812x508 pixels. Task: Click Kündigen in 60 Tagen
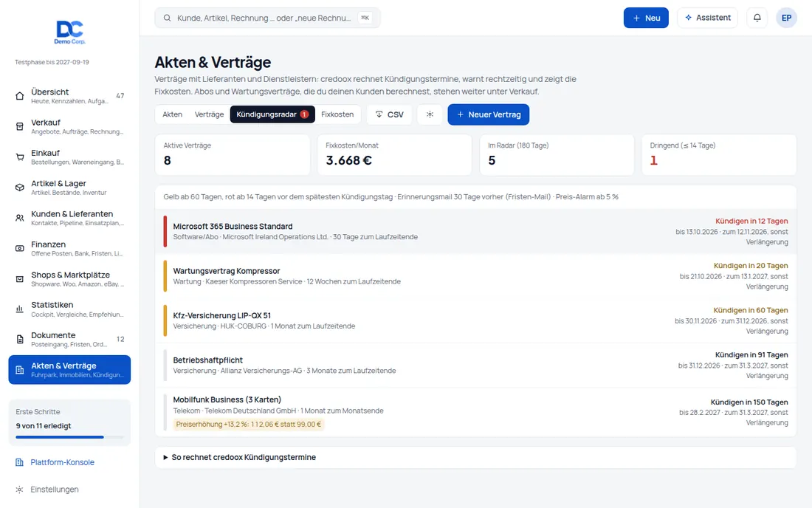click(x=751, y=310)
